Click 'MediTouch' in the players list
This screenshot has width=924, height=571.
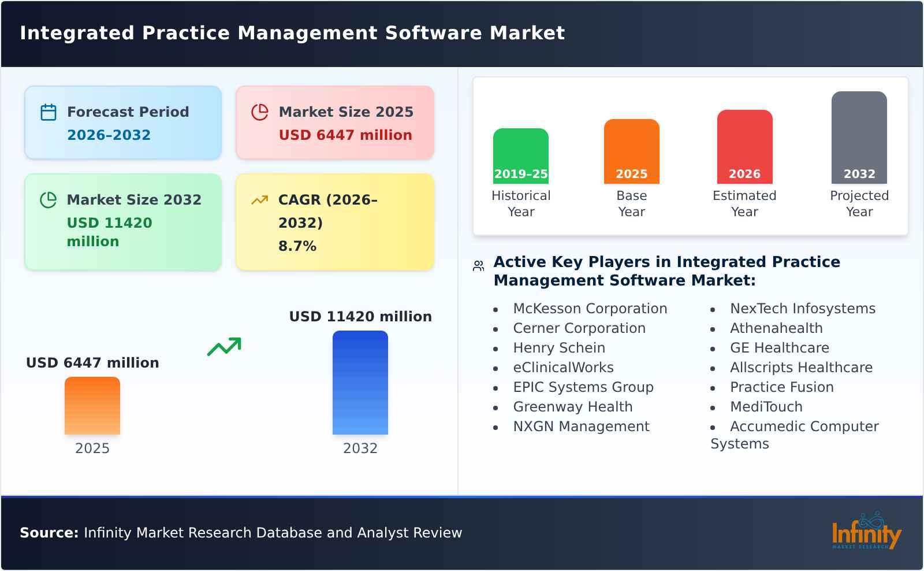766,407
